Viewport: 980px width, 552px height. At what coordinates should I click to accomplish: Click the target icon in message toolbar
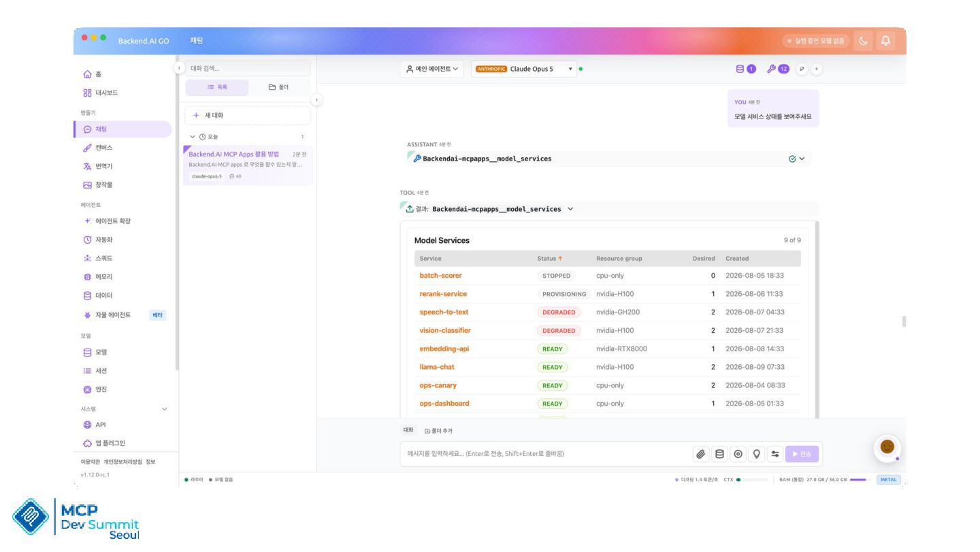[738, 454]
